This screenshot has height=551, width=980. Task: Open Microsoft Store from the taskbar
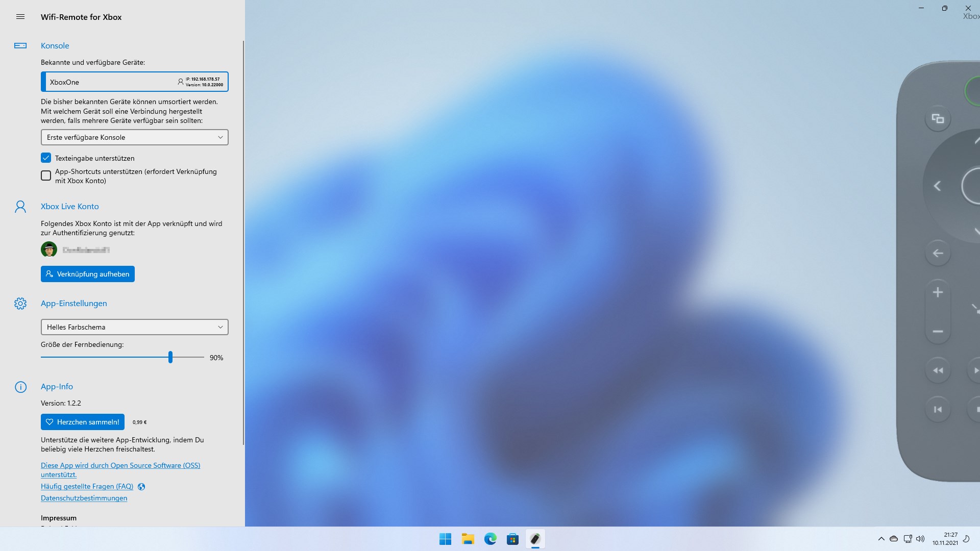click(512, 539)
